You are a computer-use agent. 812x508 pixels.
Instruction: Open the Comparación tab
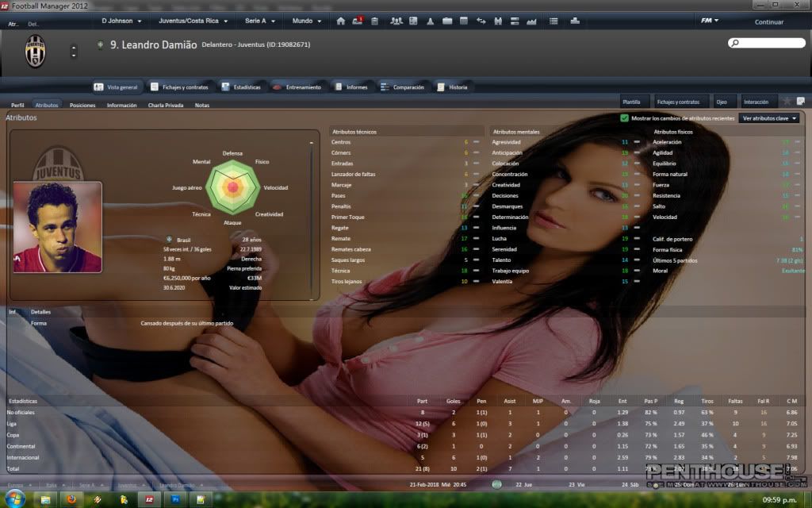pos(402,87)
